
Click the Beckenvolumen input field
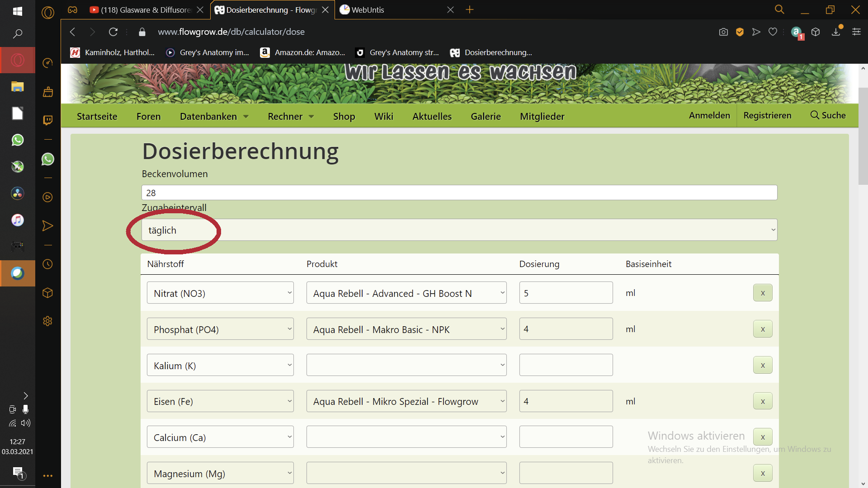click(x=459, y=192)
